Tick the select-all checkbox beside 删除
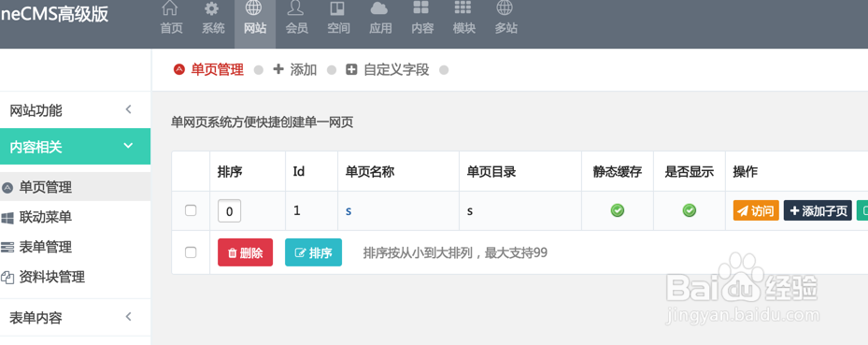The height and width of the screenshot is (345, 868). (x=191, y=252)
